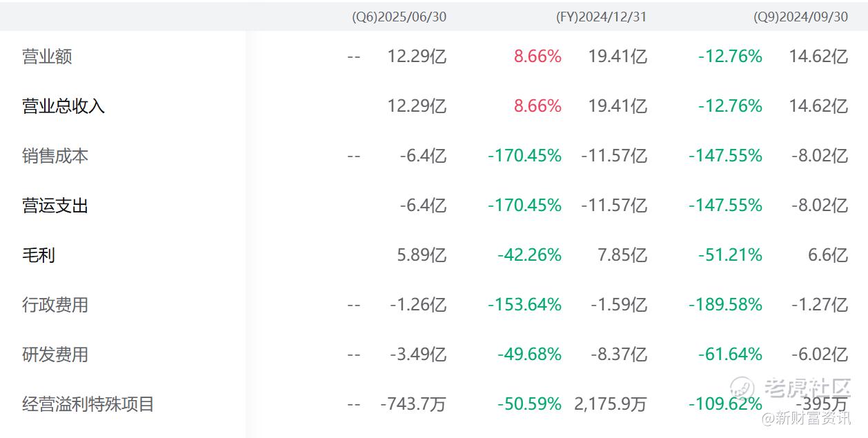Click the -170.45% value in 销售成本 row
The width and height of the screenshot is (868, 438).
click(x=524, y=156)
